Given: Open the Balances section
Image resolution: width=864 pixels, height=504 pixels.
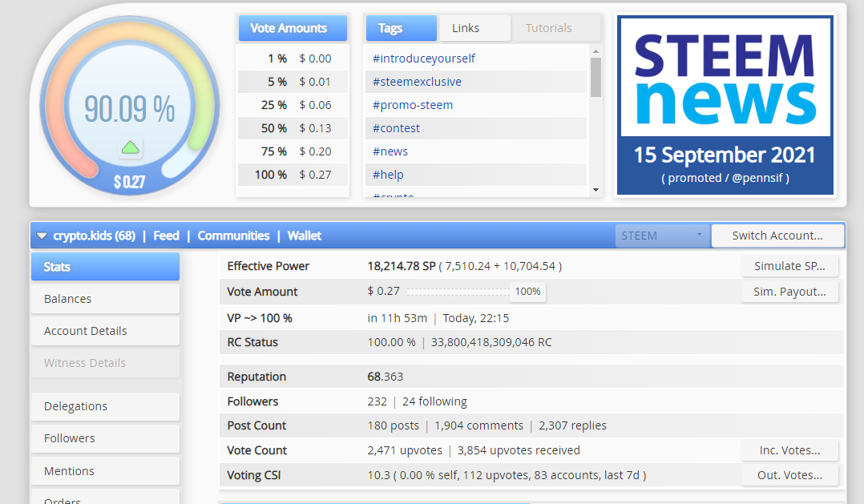Looking at the screenshot, I should 105,299.
